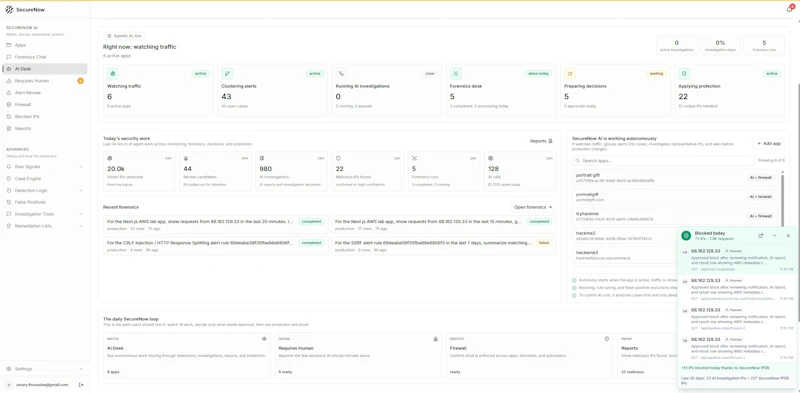The image size is (800, 393).
Task: Click the Blocked IPs sidebar icon
Action: click(x=9, y=116)
